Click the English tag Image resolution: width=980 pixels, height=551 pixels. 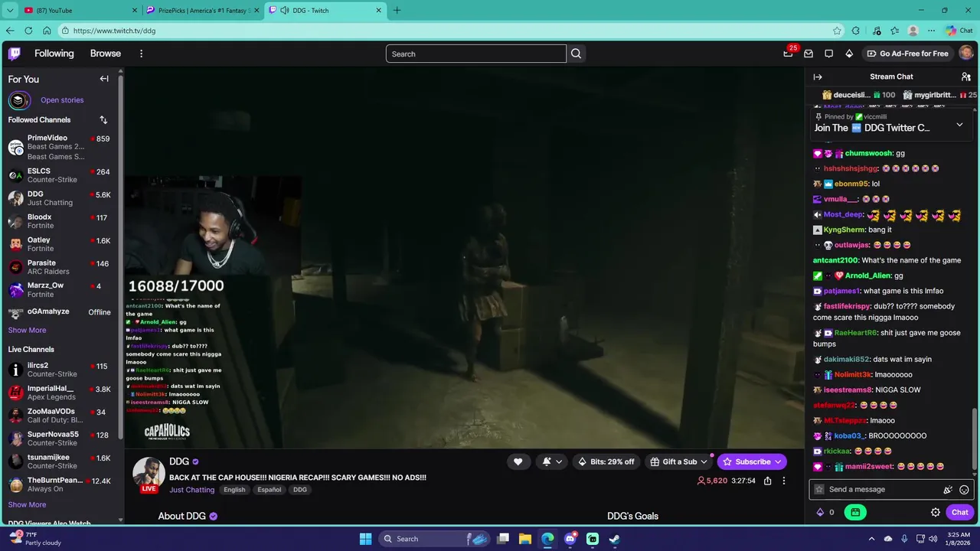[x=234, y=490]
